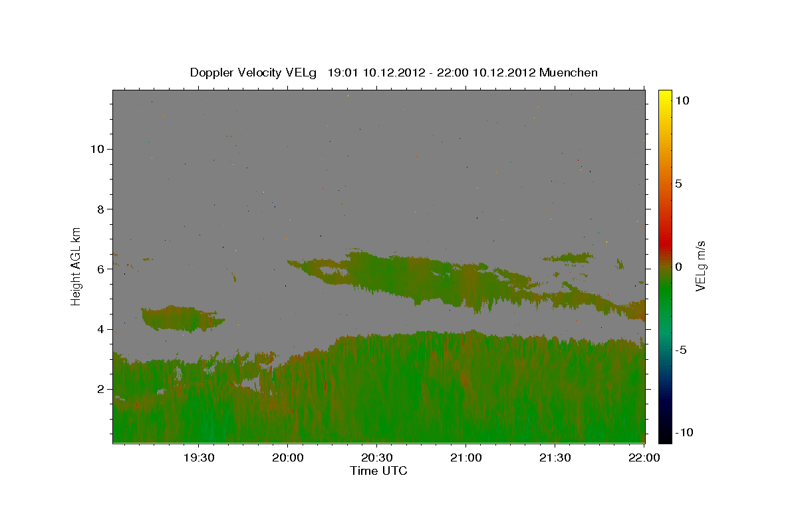The image size is (798, 532).
Task: Click height axis tick label 4
Action: pos(101,329)
